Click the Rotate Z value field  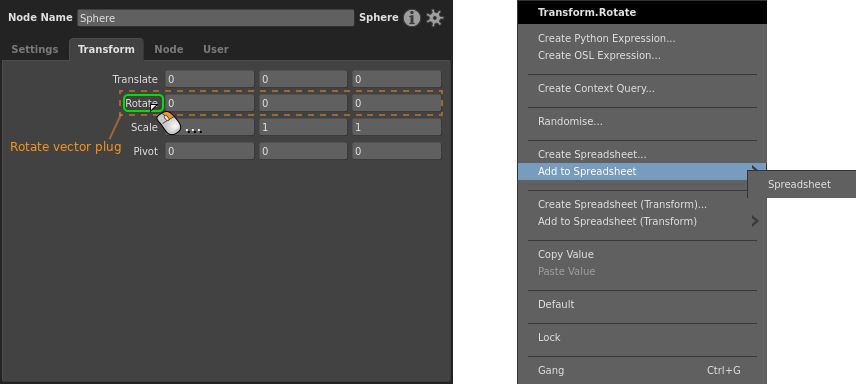396,103
